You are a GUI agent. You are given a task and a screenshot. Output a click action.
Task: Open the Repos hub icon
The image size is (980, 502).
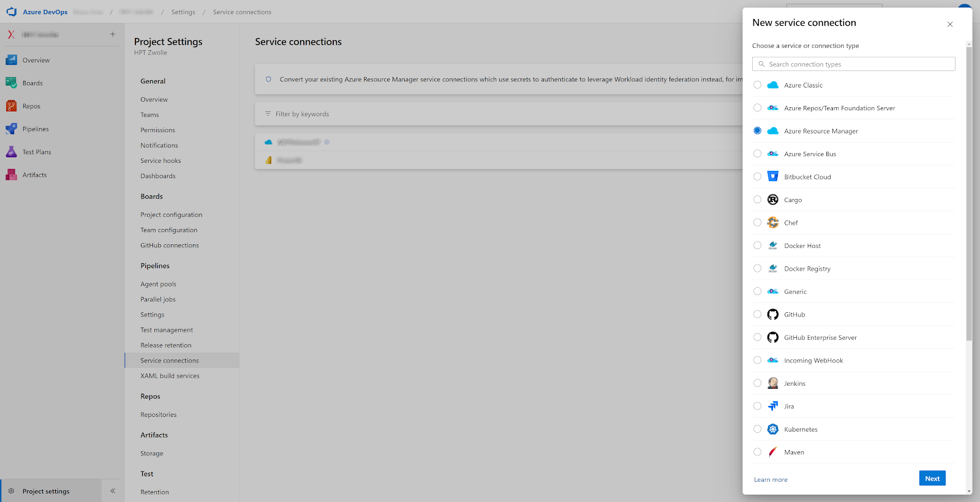pos(11,106)
